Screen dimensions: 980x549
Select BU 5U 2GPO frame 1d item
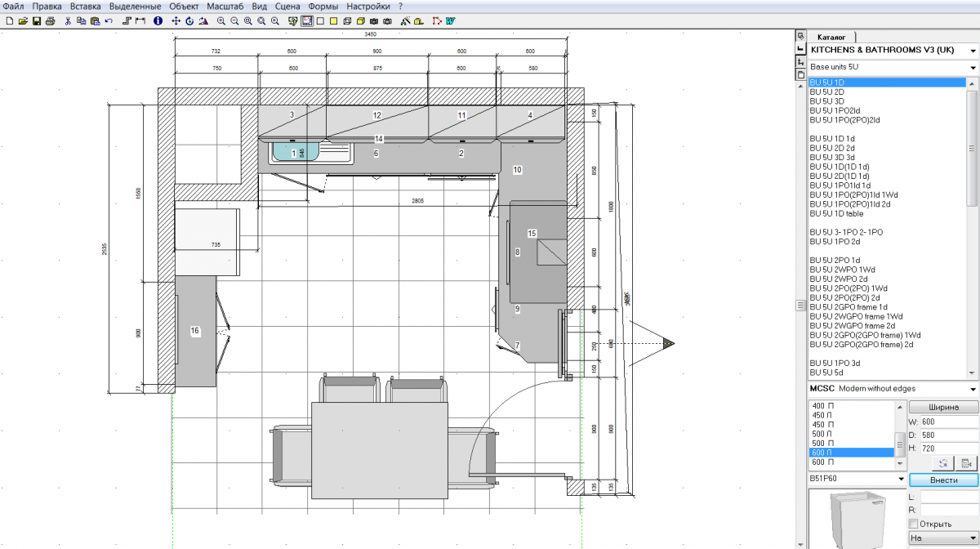[x=886, y=307]
